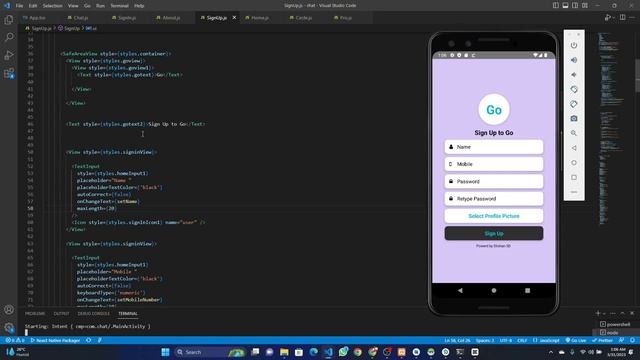The width and height of the screenshot is (640, 360).
Task: Open the Go menu
Action: coord(87,6)
